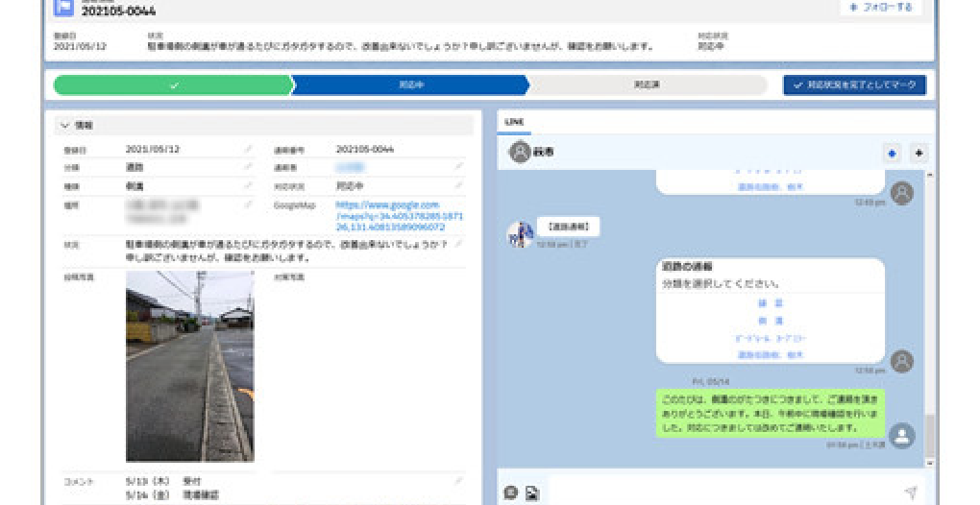This screenshot has width=980, height=505.
Task: Click the attach image icon in chat
Action: (531, 493)
